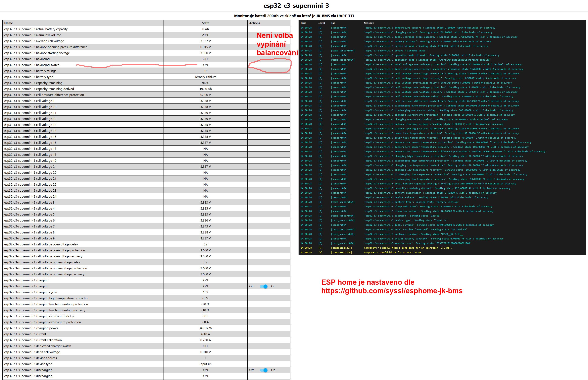The height and width of the screenshot is (380, 588).
Task: Click the esp32-c3-supermini-3 page title
Action: 296,5
